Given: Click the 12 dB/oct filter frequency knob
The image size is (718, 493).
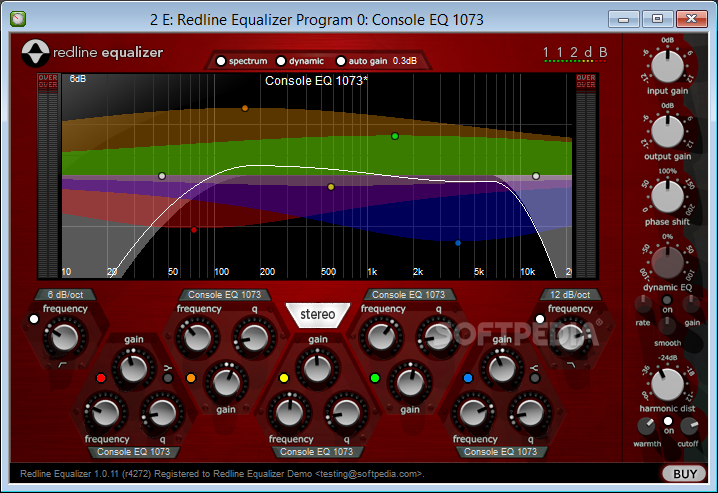Looking at the screenshot, I should click(570, 338).
